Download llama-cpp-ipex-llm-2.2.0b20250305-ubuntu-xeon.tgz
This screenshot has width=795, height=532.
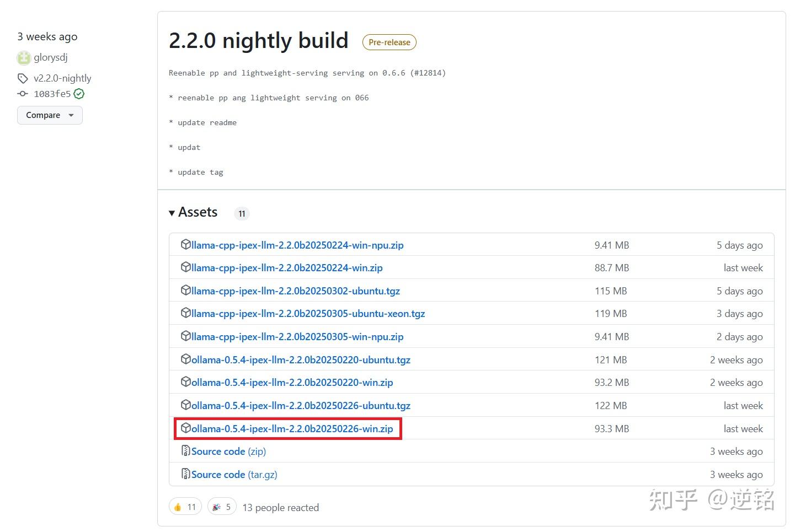pos(308,314)
